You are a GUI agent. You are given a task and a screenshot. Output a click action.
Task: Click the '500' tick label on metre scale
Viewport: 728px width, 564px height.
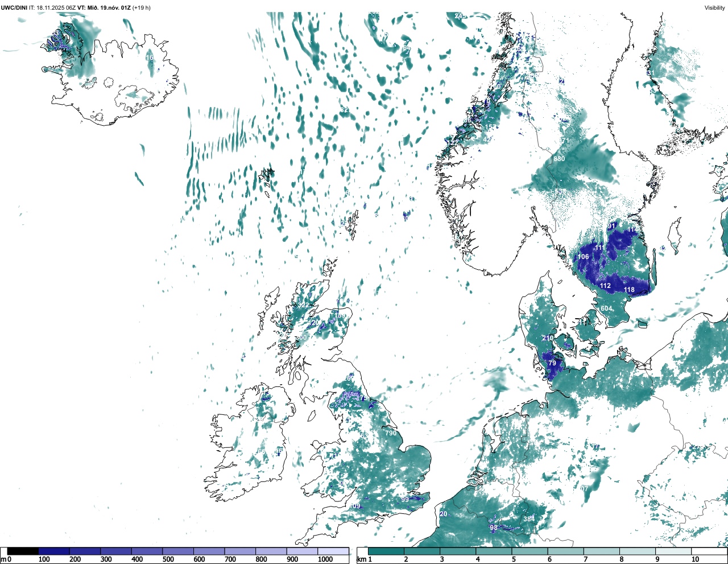168,559
